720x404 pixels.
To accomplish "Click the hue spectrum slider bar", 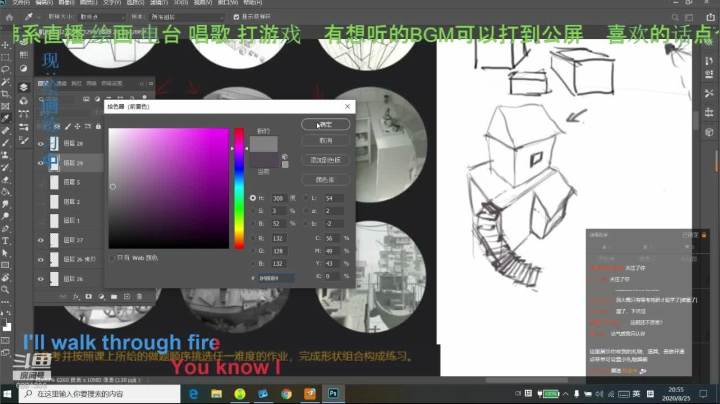I will click(x=239, y=188).
